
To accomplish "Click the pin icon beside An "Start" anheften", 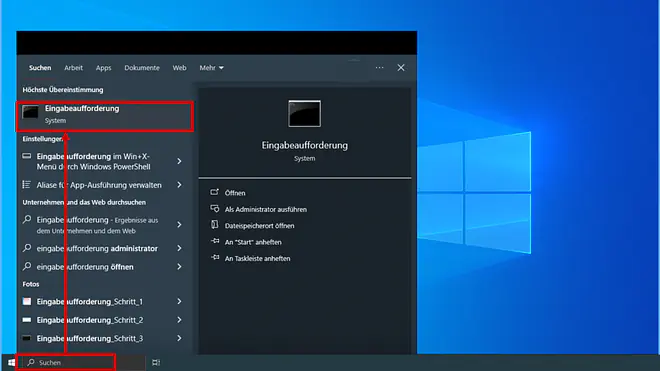I will 215,241.
